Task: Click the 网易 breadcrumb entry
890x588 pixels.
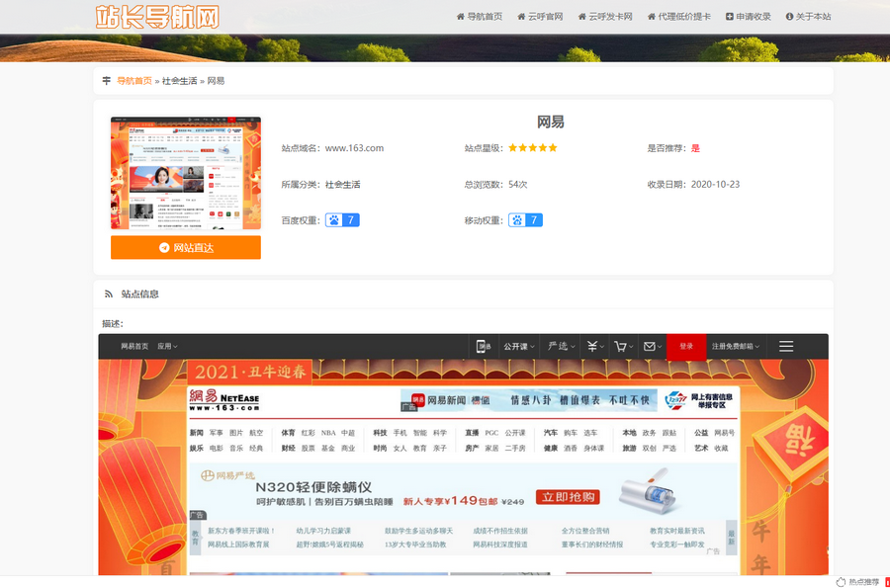Action: 216,80
